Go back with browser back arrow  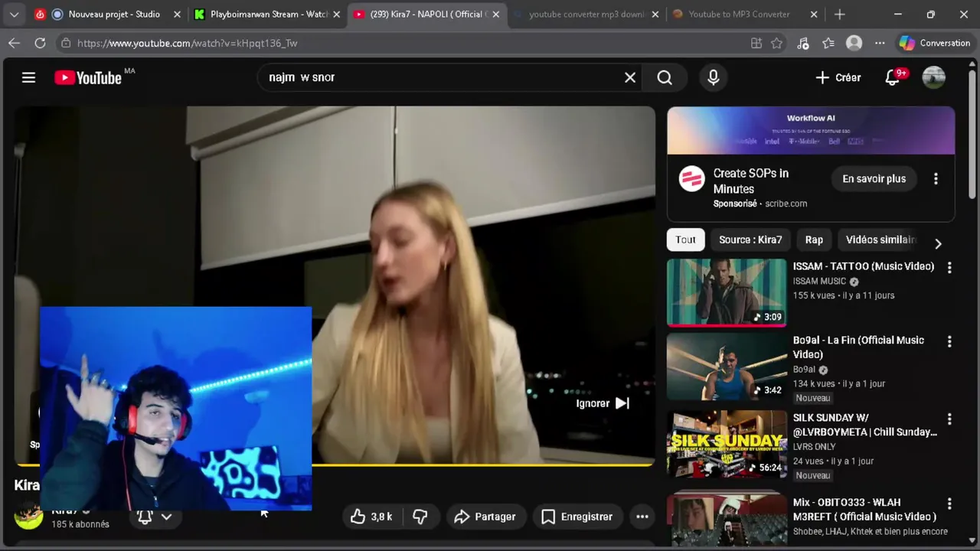[x=14, y=43]
